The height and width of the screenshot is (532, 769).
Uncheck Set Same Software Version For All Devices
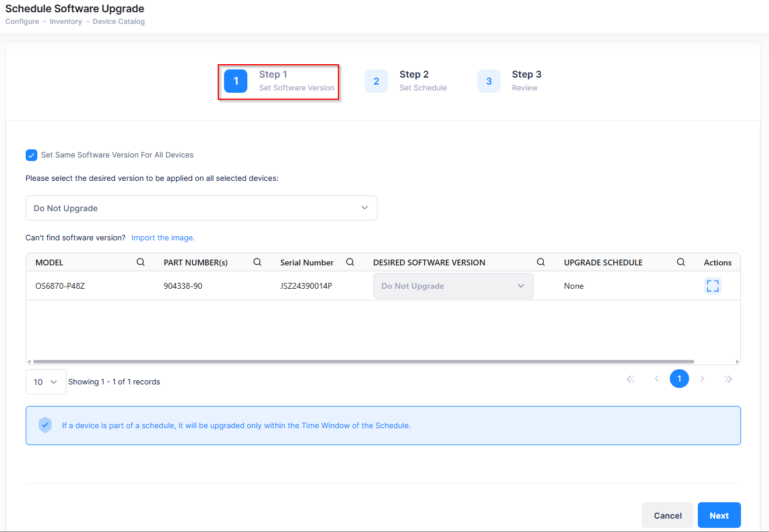pyautogui.click(x=32, y=155)
